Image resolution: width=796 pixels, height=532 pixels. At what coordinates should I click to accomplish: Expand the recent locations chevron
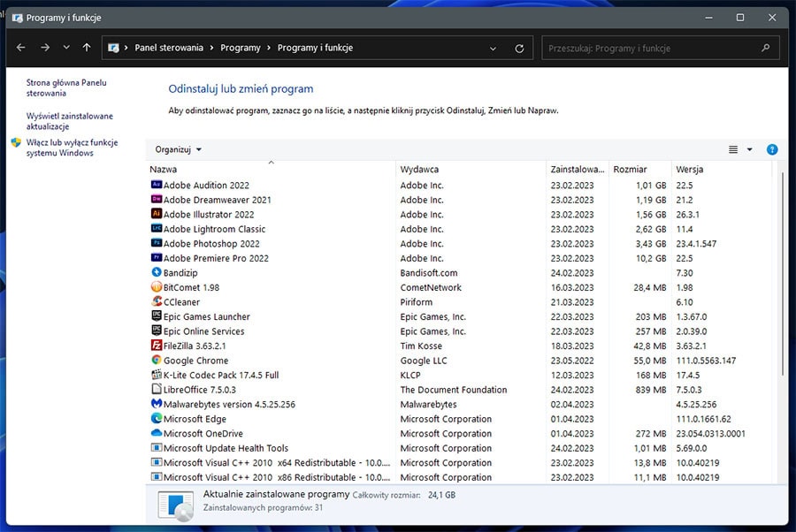coord(66,48)
